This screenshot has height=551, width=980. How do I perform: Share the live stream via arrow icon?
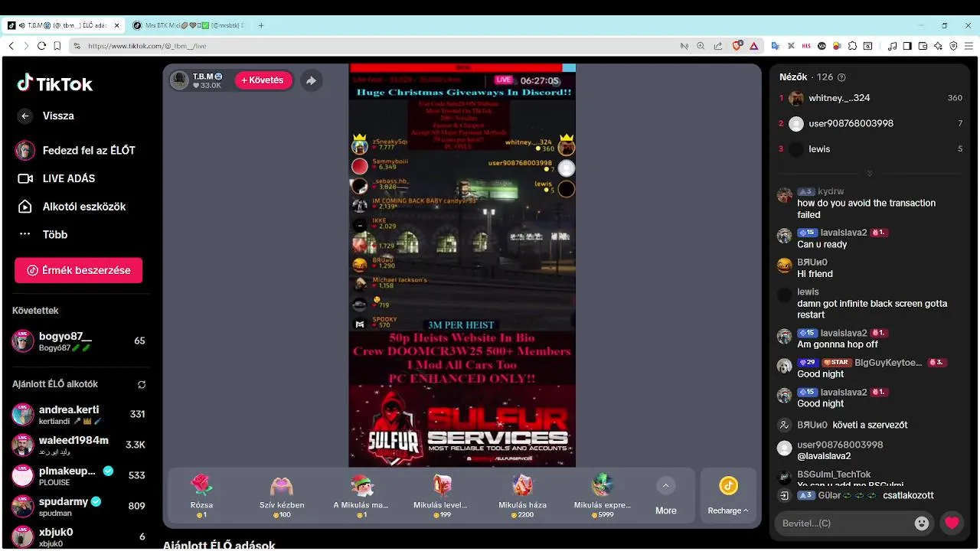click(311, 80)
